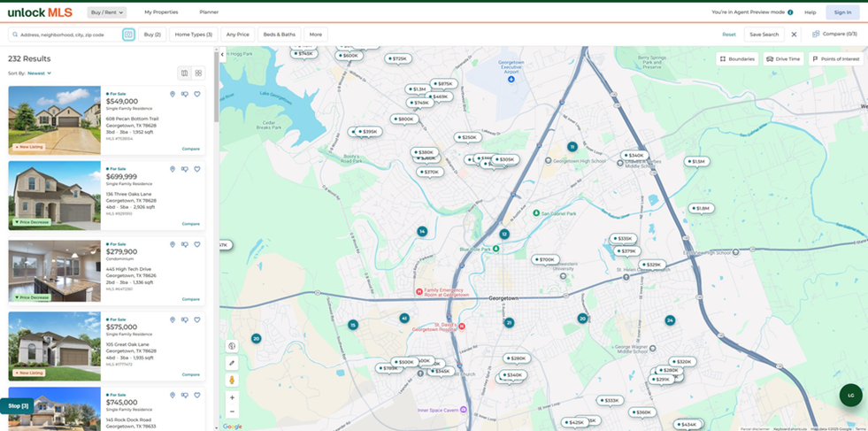The width and height of the screenshot is (868, 431).
Task: Reset the search filters
Action: click(729, 35)
